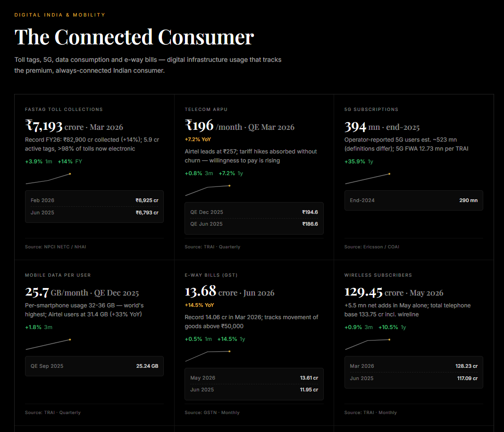The width and height of the screenshot is (504, 432).
Task: Click the Source: Ericsson / COAI text
Action: pyautogui.click(x=371, y=247)
